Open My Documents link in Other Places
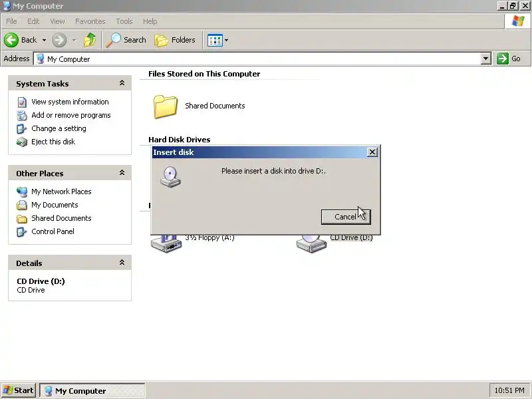 tap(55, 205)
